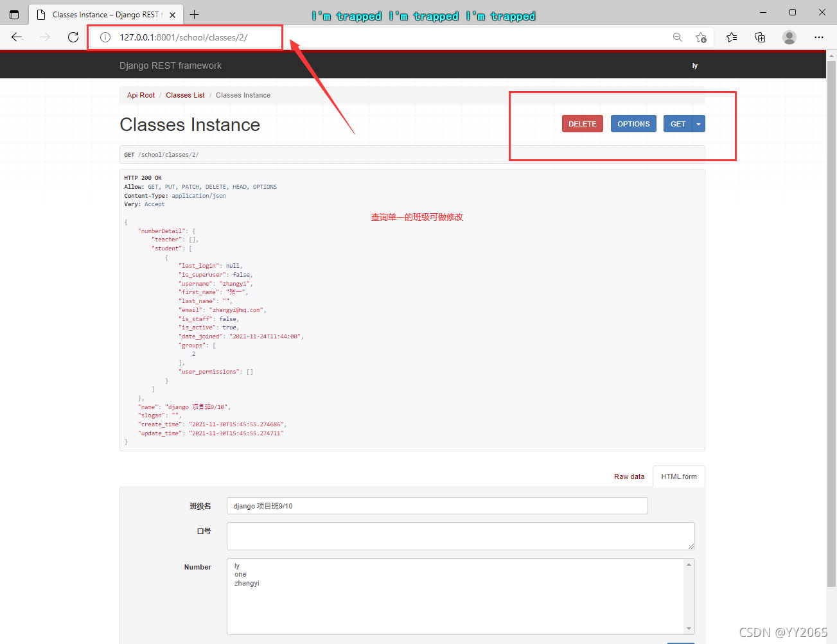This screenshot has height=644, width=837.
Task: Open a new browser tab
Action: [195, 14]
